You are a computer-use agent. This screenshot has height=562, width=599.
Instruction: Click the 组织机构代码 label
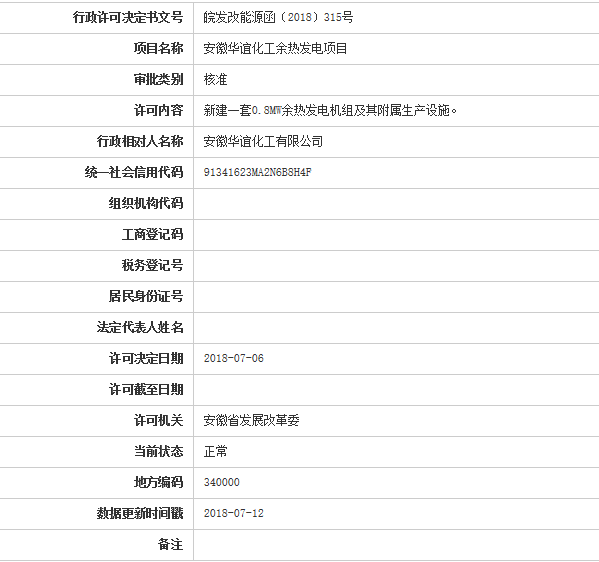coord(146,203)
